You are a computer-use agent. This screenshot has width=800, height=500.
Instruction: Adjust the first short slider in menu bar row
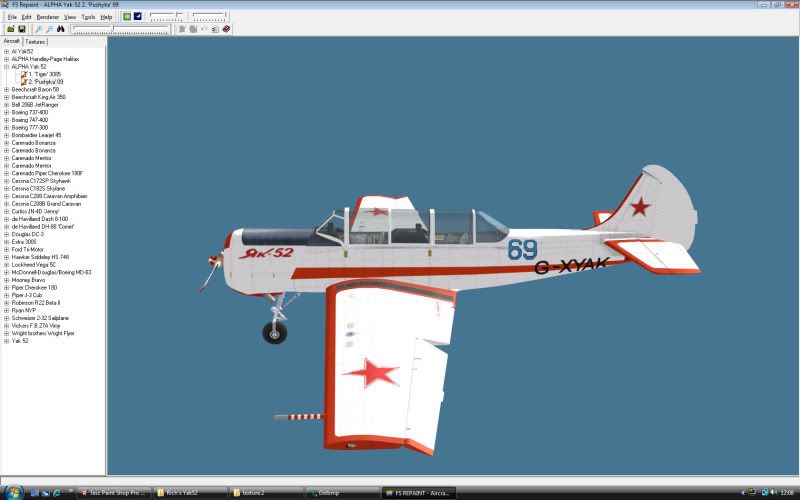click(166, 16)
